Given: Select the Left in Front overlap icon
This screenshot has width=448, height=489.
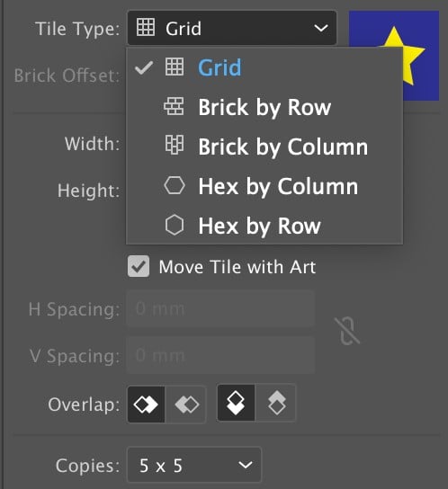Looking at the screenshot, I should [x=146, y=405].
